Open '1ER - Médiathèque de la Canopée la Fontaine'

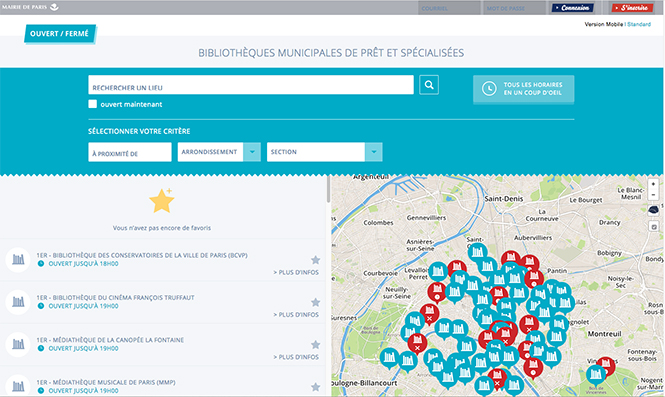110,340
